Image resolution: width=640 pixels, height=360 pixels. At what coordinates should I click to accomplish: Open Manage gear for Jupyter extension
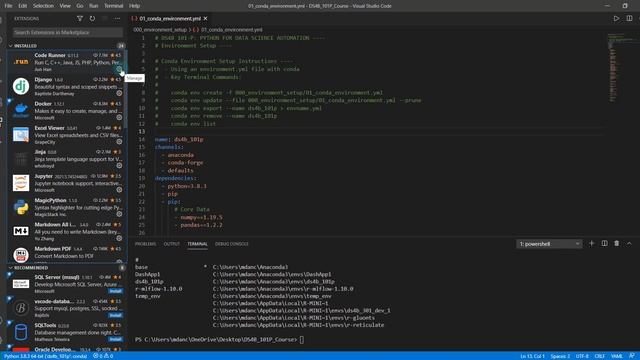(119, 189)
